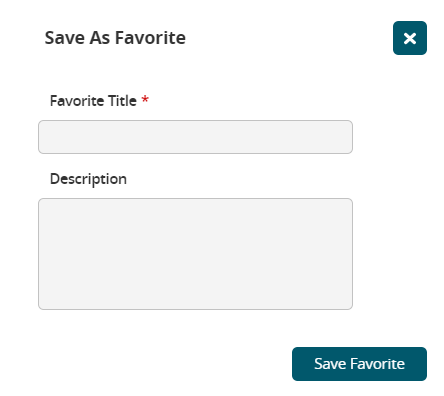Activate the multiline field under Description

195,254
